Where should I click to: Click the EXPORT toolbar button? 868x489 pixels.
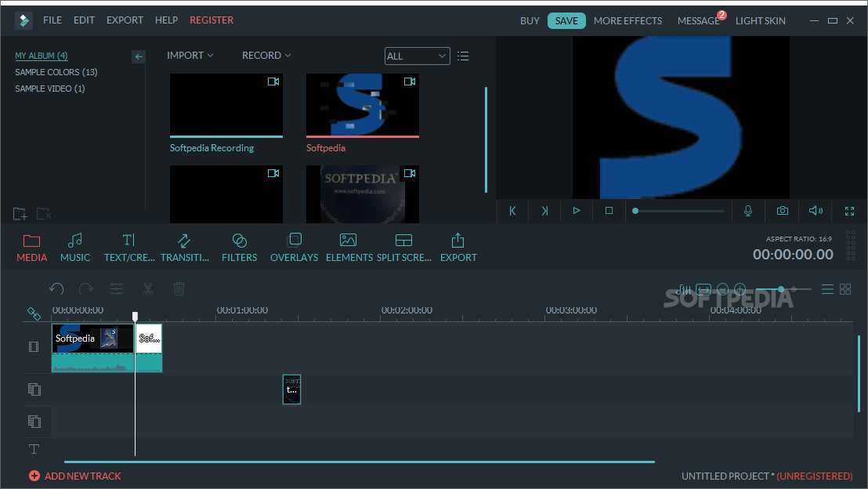pos(458,248)
